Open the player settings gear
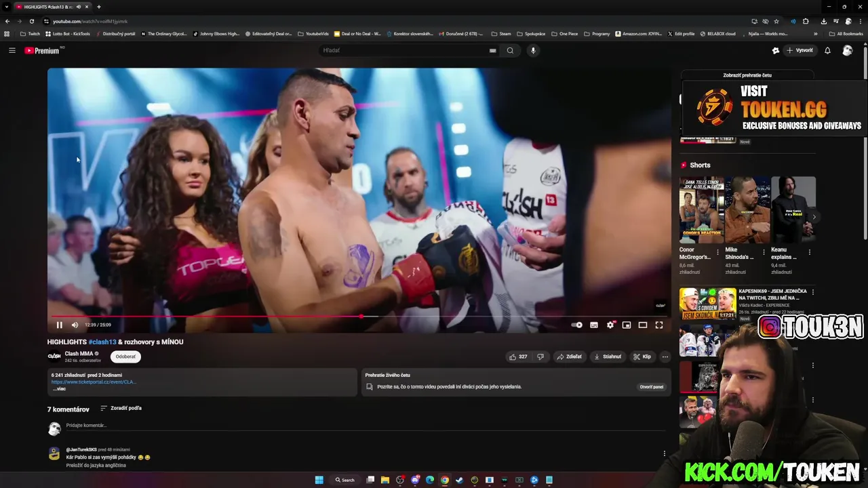The width and height of the screenshot is (868, 488). [610, 325]
